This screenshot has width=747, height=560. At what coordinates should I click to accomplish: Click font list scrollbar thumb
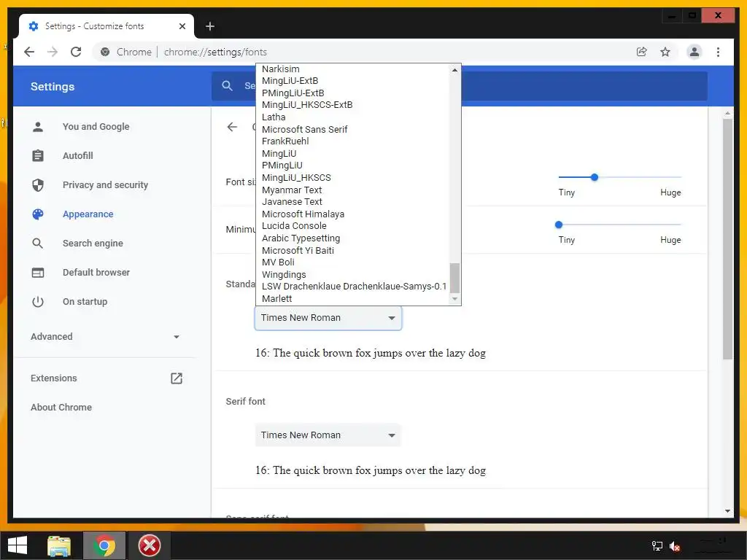455,278
